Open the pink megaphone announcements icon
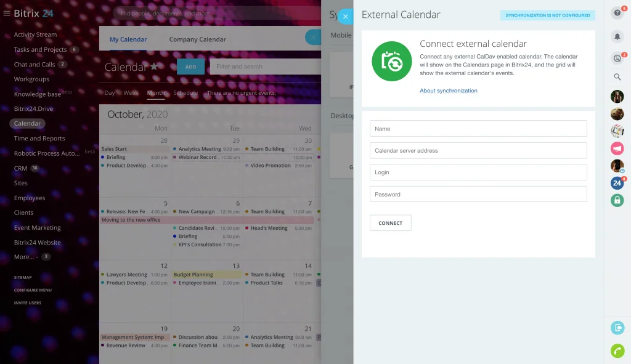Screen dimensions: 631x364 (617, 148)
